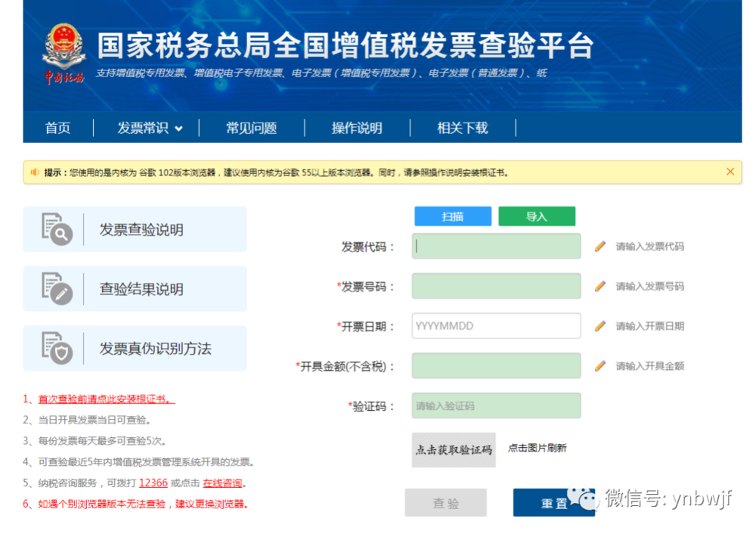
Task: Open the 发票查验说明 panel
Action: click(135, 229)
